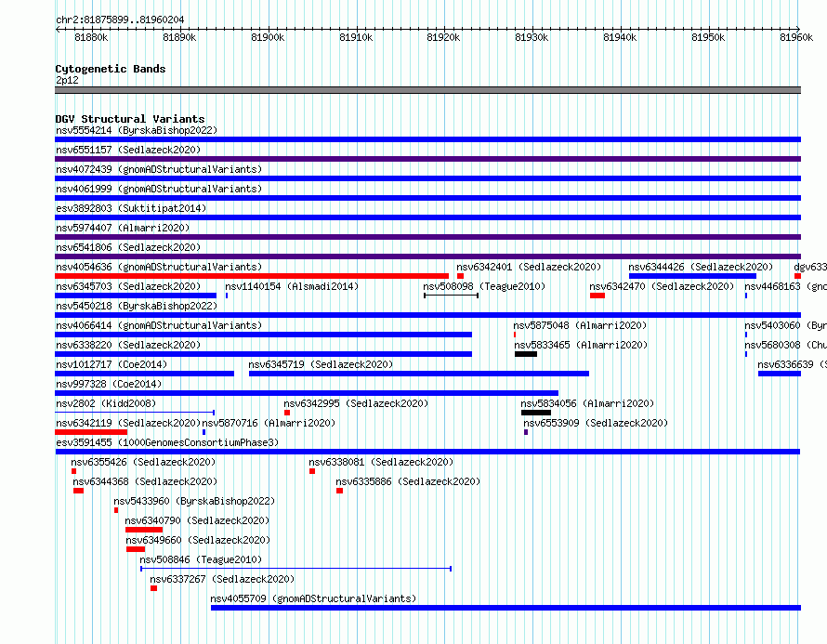
Task: Click the red square under nsv6355426
Action: (x=73, y=471)
